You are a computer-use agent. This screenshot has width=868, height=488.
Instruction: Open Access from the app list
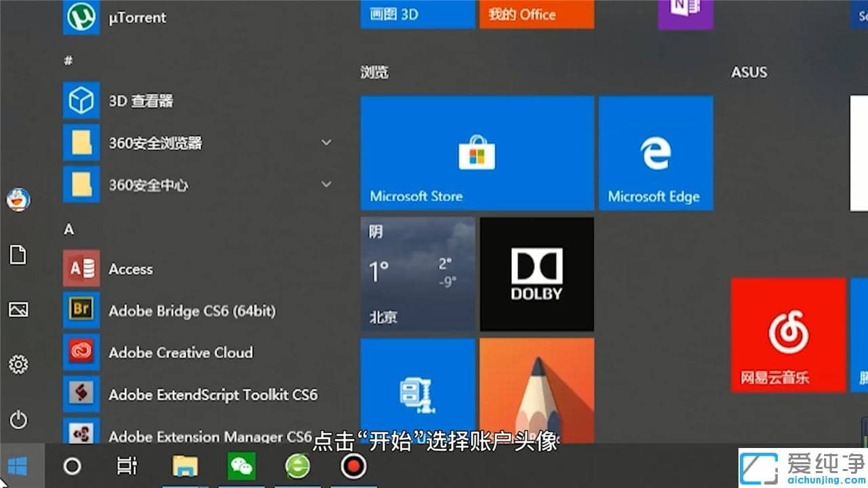pos(130,268)
